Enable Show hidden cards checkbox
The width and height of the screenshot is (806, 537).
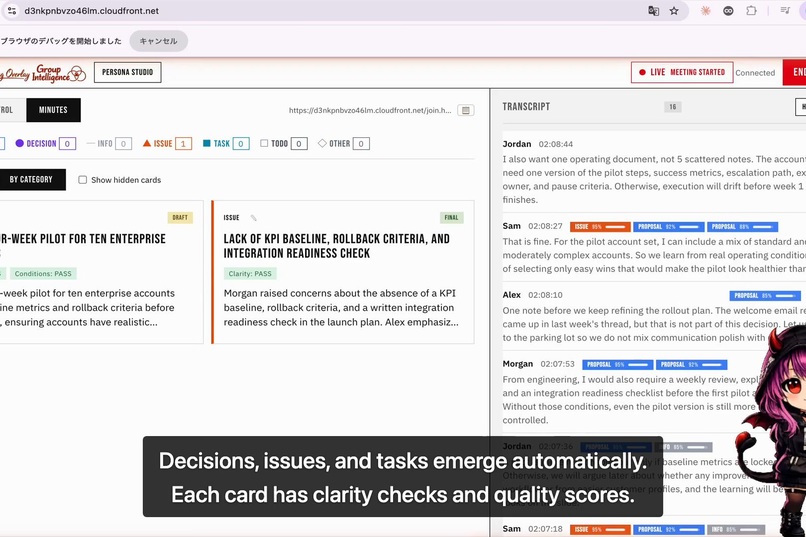coord(82,180)
